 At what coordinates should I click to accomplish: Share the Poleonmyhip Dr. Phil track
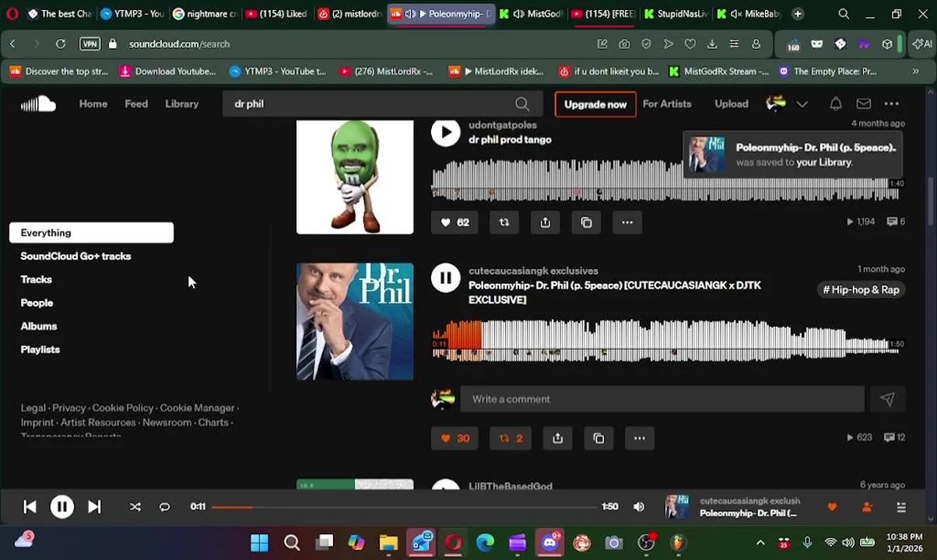(x=558, y=438)
